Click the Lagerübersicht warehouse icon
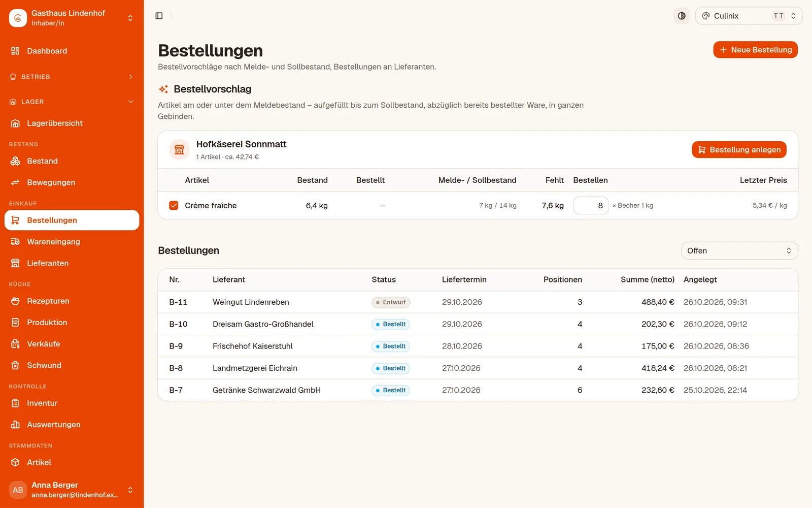812x508 pixels. [x=15, y=123]
